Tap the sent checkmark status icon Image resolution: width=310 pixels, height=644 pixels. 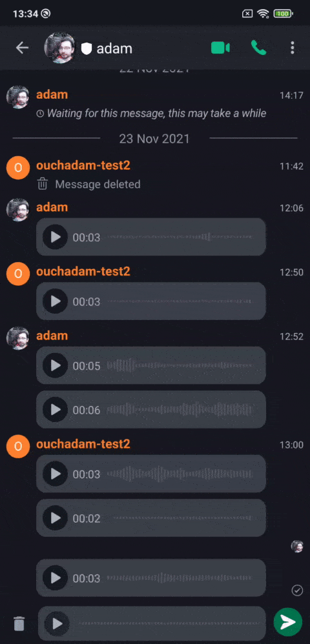coord(297,590)
